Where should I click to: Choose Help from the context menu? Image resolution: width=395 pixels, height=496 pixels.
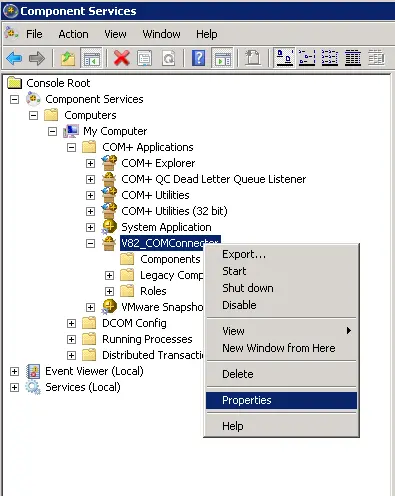pos(281,426)
